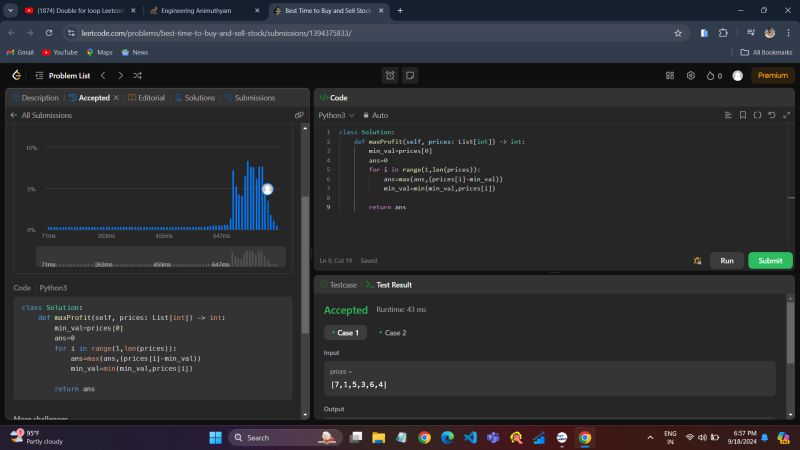This screenshot has height=450, width=800.
Task: Toggle the Auto lock option
Action: coord(375,115)
